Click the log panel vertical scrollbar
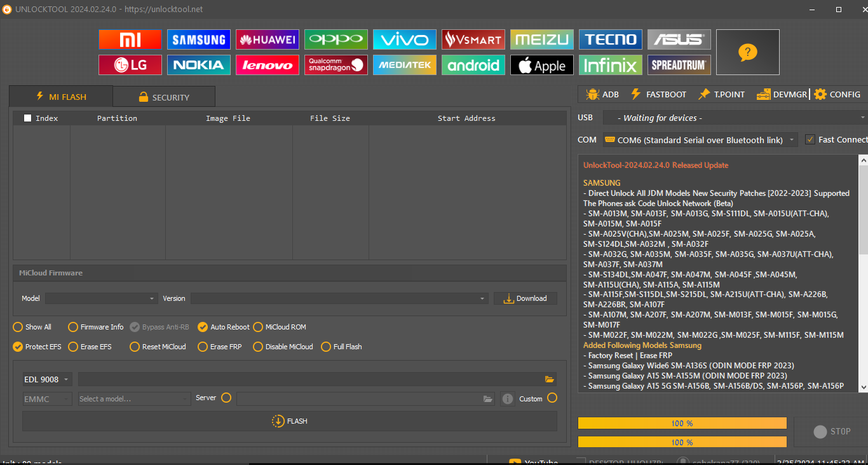This screenshot has height=465, width=868. coord(863,210)
